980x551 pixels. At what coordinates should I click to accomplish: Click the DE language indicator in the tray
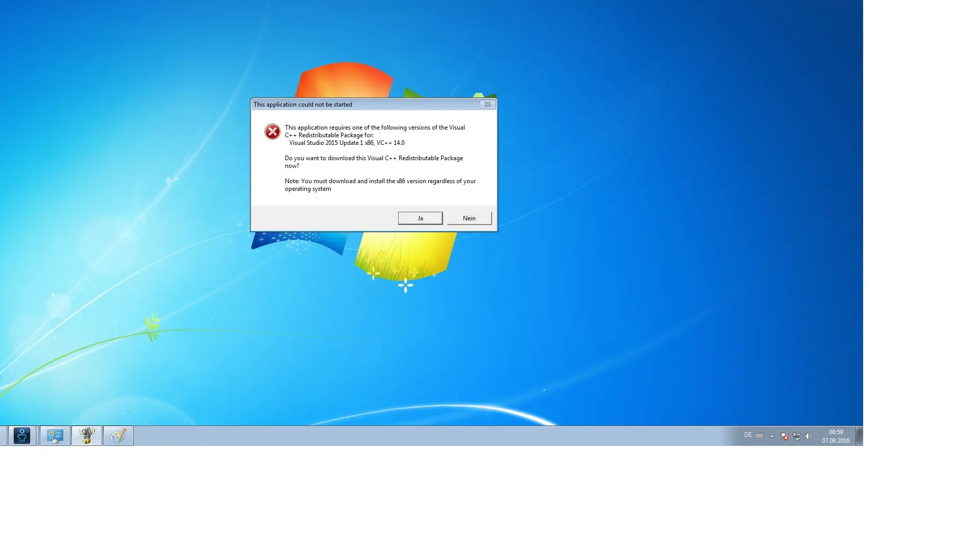[748, 435]
